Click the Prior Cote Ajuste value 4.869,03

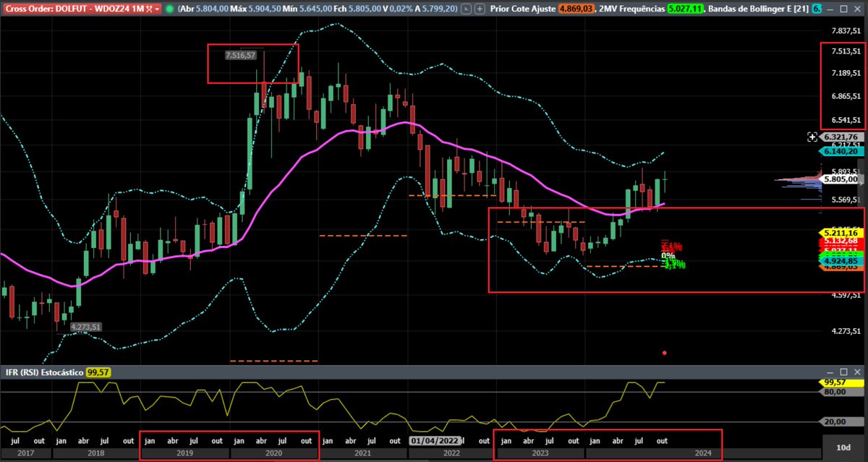click(x=576, y=9)
